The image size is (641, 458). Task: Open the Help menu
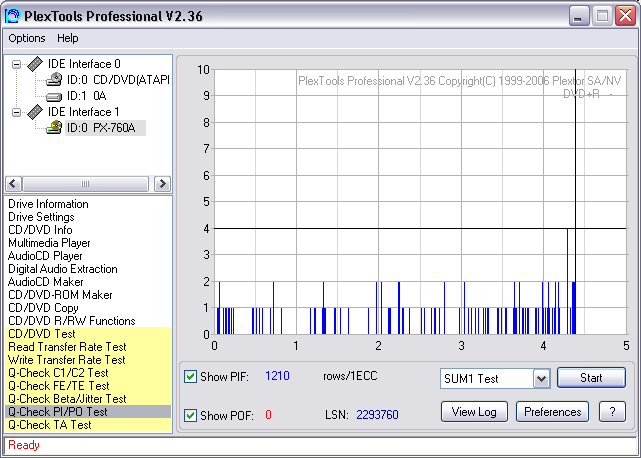tap(67, 38)
